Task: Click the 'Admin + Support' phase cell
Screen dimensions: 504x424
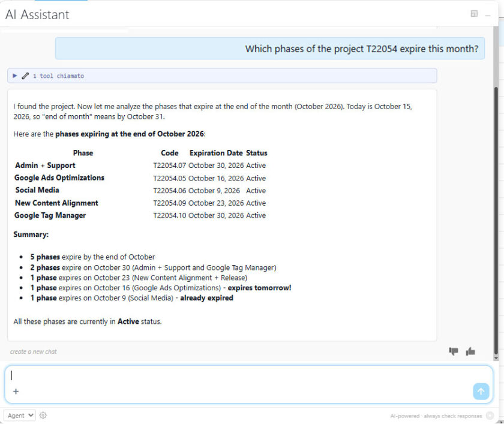Action: coord(46,166)
